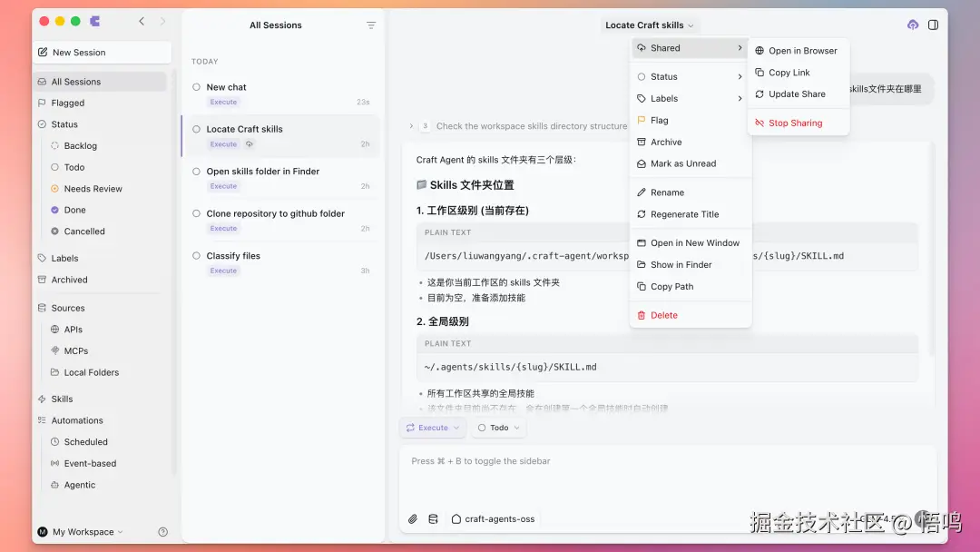Toggle status circle of New chat session
This screenshot has height=552, width=980.
pyautogui.click(x=196, y=87)
